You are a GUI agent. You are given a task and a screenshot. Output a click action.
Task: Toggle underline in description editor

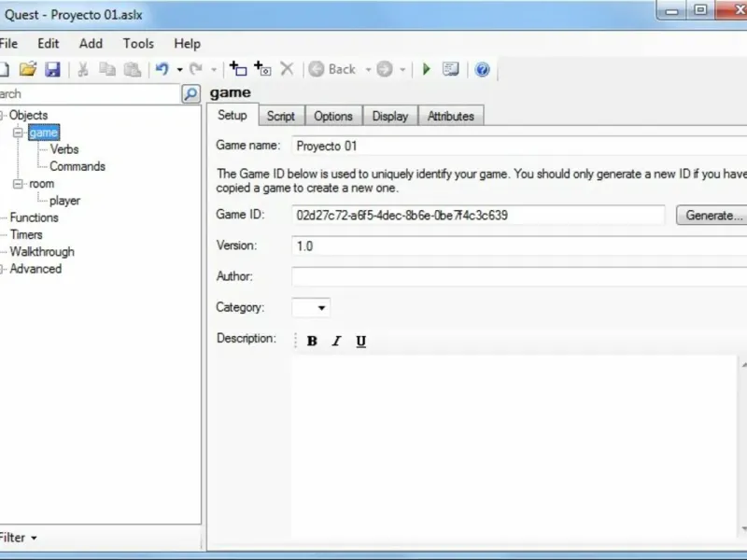pyautogui.click(x=361, y=341)
